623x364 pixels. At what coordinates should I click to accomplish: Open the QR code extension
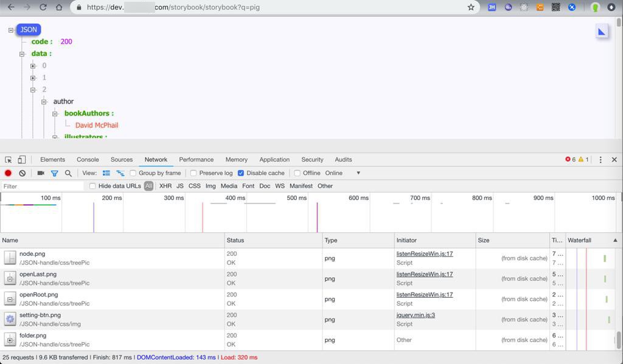(x=556, y=7)
